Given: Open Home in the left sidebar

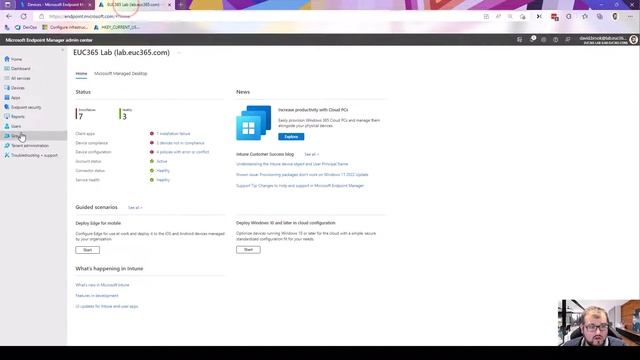Looking at the screenshot, I should tap(16, 59).
